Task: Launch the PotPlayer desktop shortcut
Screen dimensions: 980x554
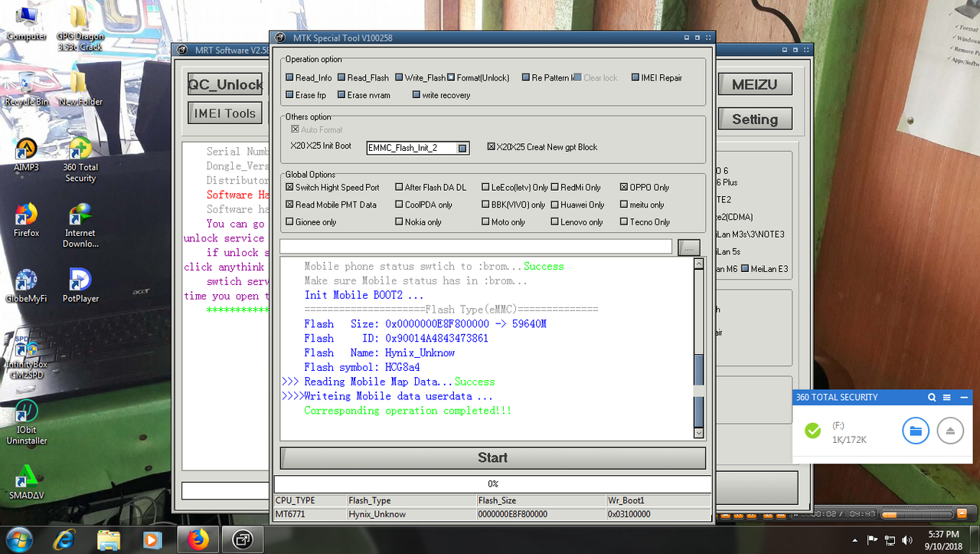Action: coord(80,286)
